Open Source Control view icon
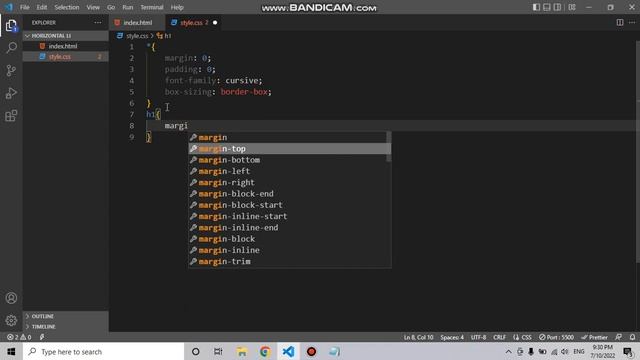This screenshot has width=640, height=360. 11,71
